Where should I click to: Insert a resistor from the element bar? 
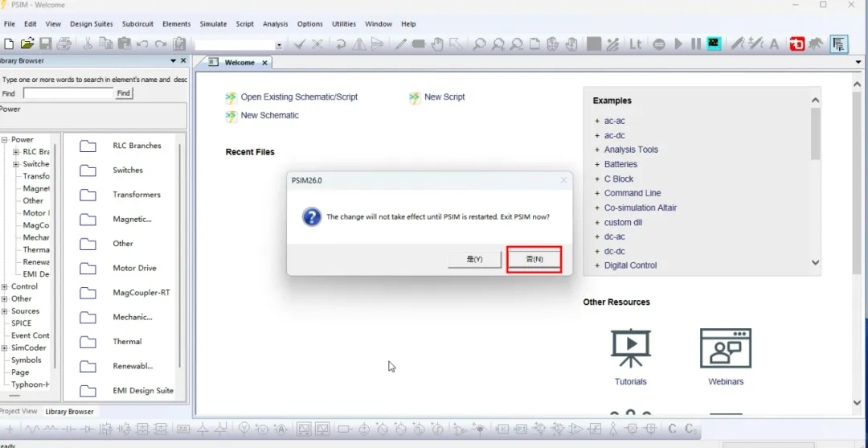point(32,429)
